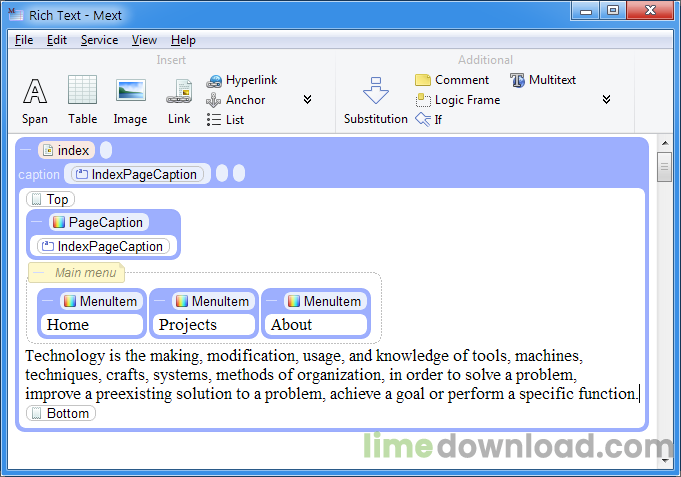Expand more Insert group options
This screenshot has height=477, width=681.
(307, 100)
